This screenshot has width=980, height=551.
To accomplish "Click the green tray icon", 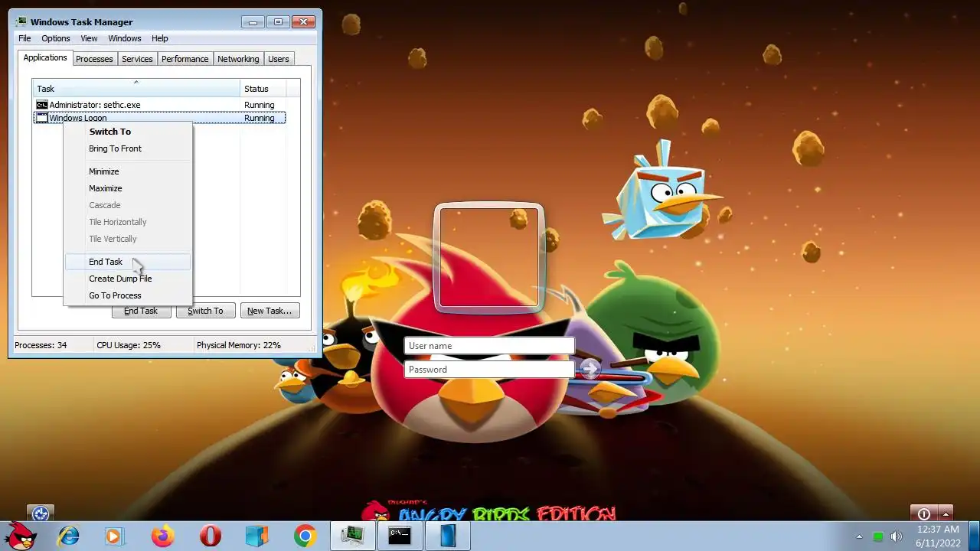I will coord(878,536).
